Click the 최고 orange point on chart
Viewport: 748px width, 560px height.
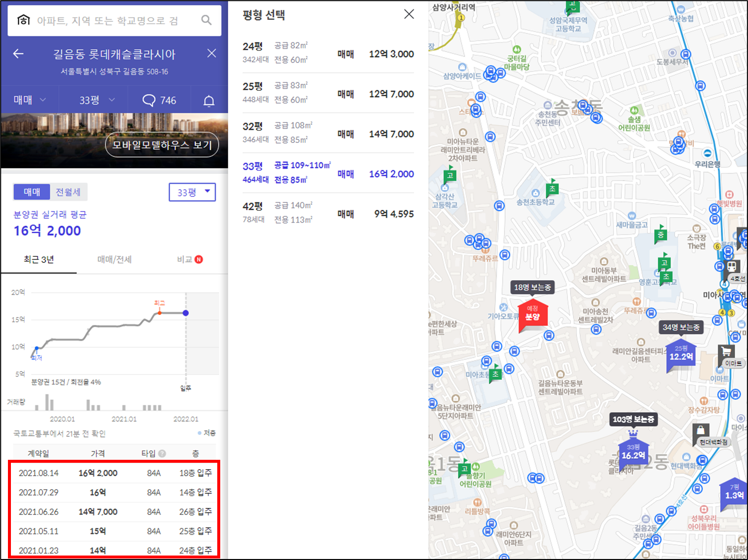[x=159, y=312]
